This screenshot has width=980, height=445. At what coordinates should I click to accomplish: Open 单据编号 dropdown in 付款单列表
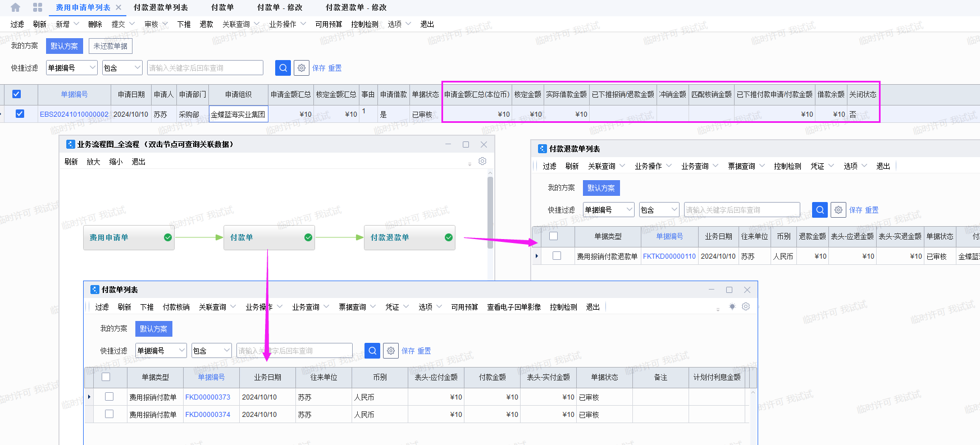pos(161,351)
